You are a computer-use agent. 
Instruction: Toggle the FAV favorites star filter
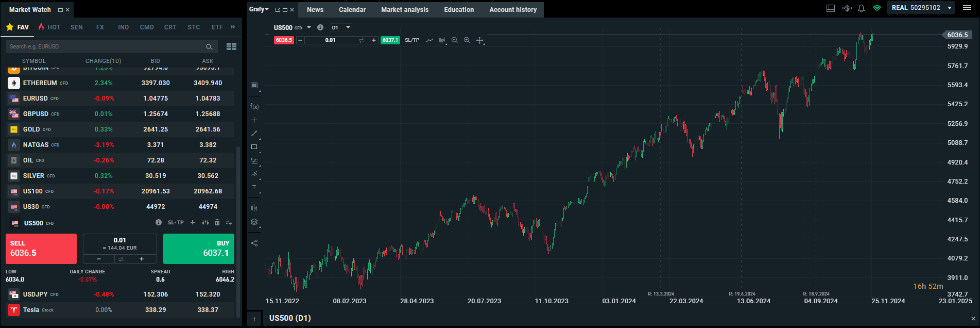coord(17,27)
